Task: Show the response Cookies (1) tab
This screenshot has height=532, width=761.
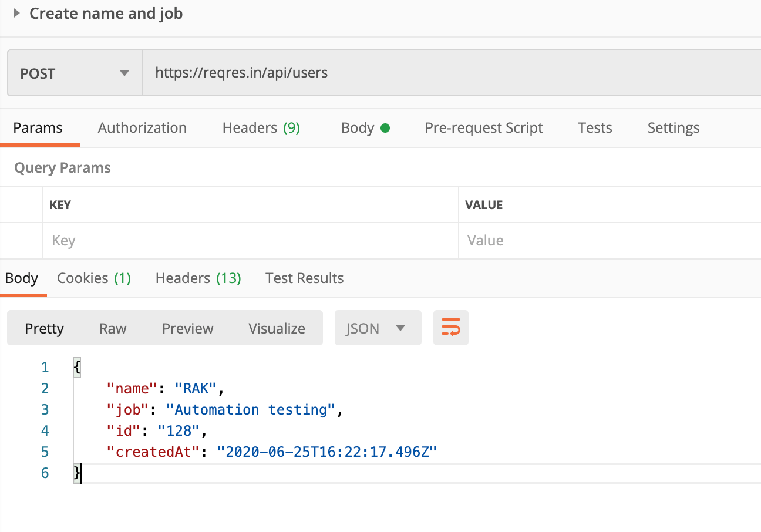Action: (x=93, y=278)
